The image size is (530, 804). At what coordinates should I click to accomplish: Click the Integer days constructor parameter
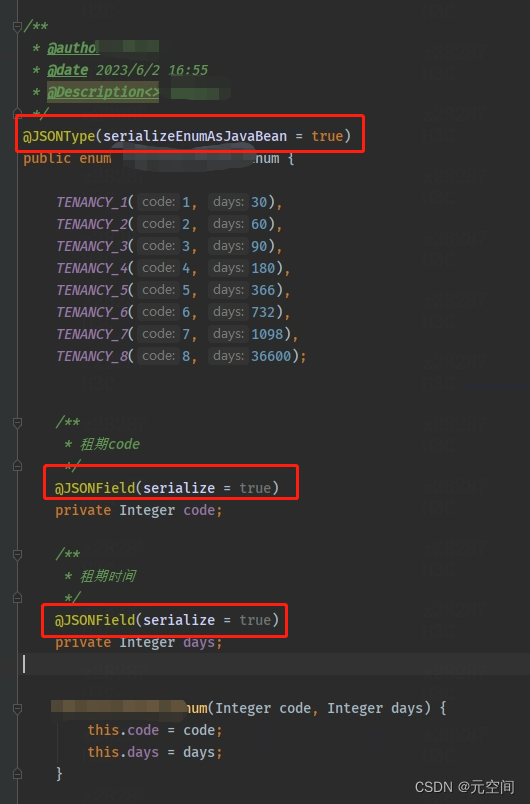(375, 709)
